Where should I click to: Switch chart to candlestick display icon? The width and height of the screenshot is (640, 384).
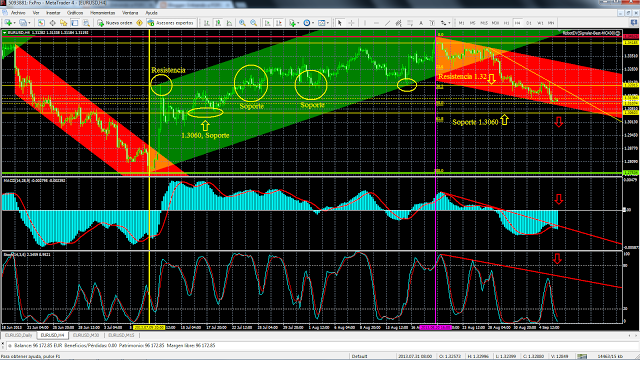[x=218, y=23]
